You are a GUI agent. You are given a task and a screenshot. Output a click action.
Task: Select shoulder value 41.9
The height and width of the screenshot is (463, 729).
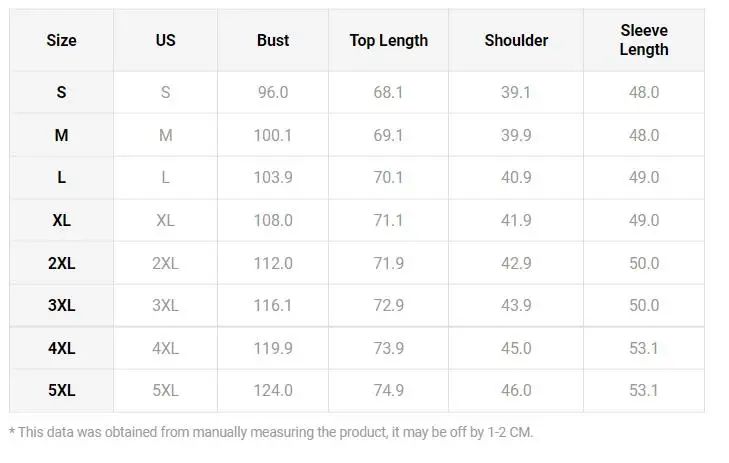coord(516,221)
